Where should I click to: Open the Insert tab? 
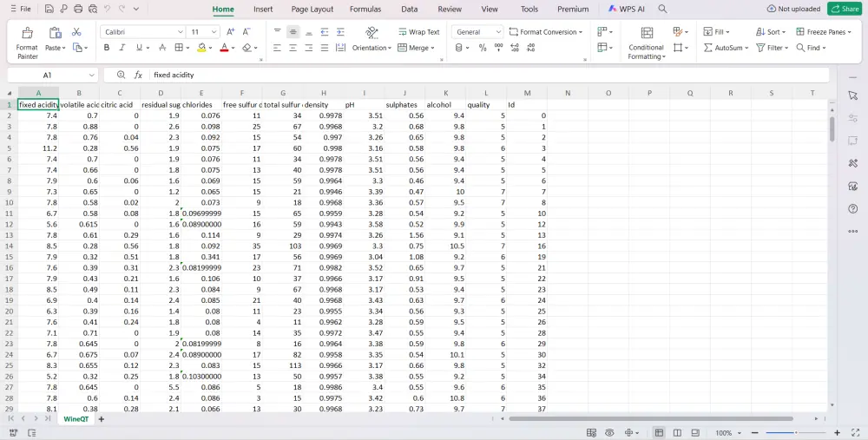click(x=263, y=9)
